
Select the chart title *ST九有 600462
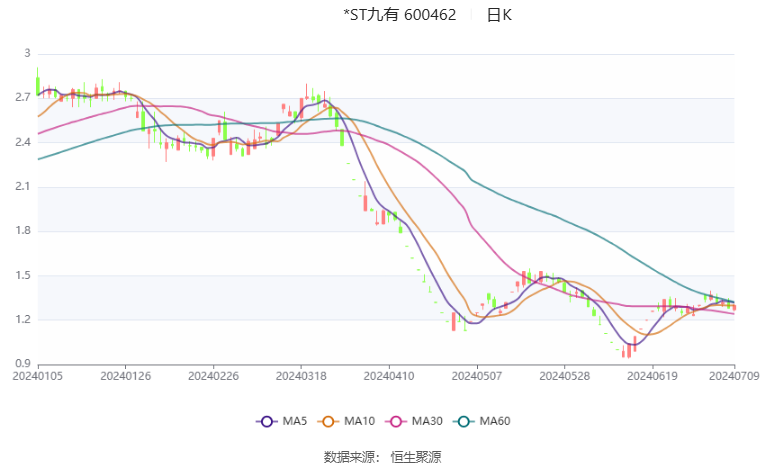pyautogui.click(x=400, y=15)
